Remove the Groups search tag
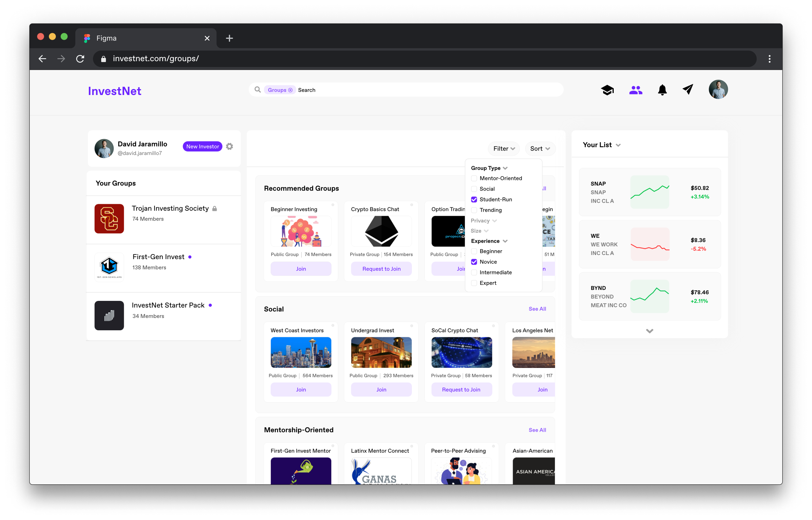Viewport: 812px width, 520px height. 290,90
